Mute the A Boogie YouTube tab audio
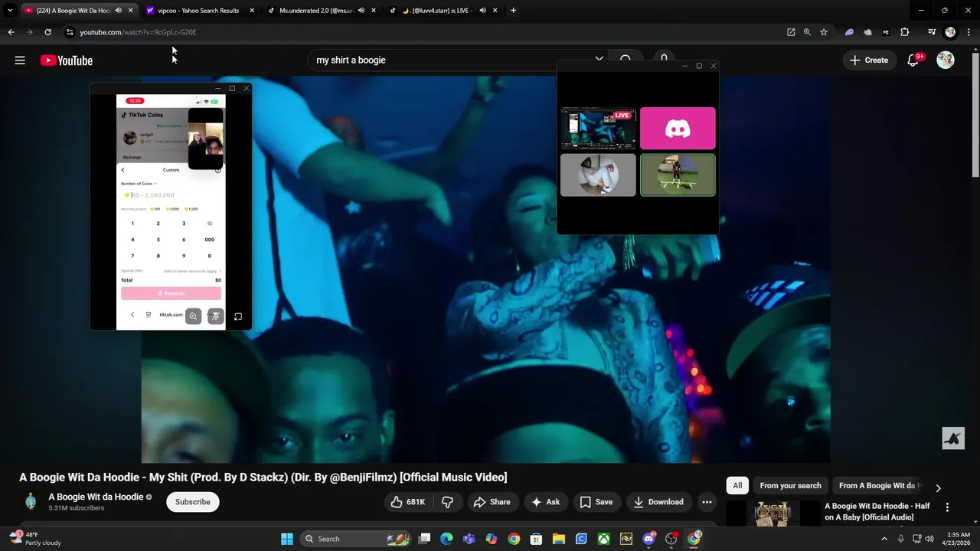 pyautogui.click(x=118, y=11)
